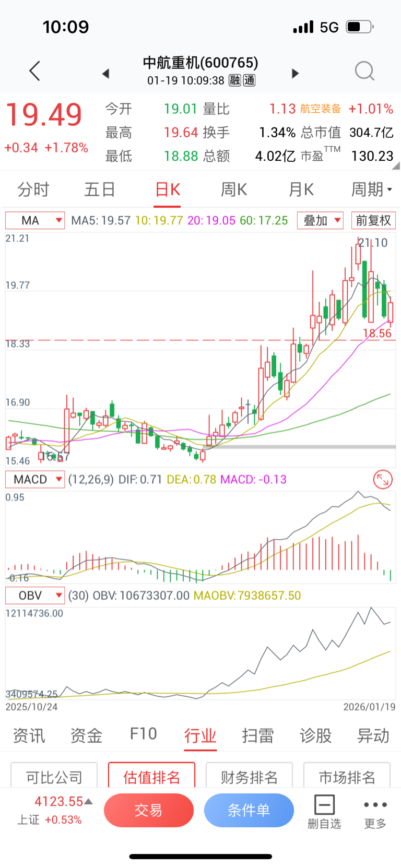Open the F10 company info tab

click(x=143, y=734)
